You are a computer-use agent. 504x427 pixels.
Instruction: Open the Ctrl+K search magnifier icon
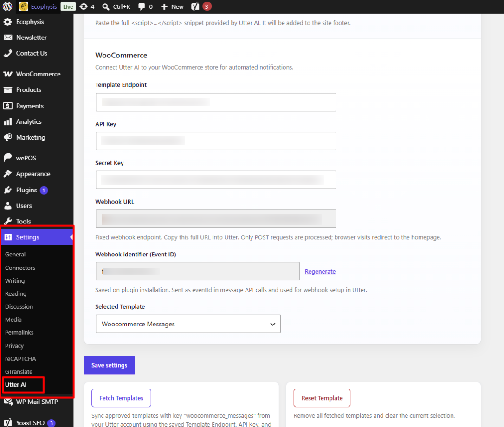tap(105, 7)
